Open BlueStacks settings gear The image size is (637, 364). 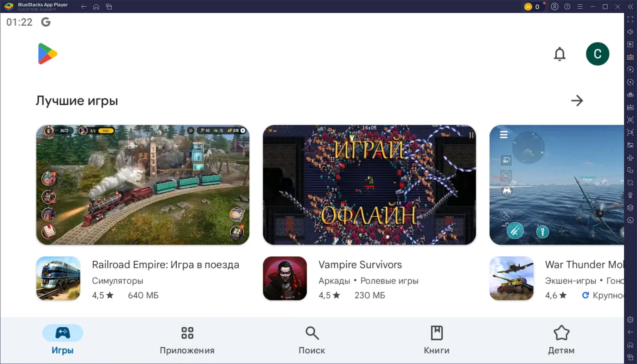click(x=630, y=320)
